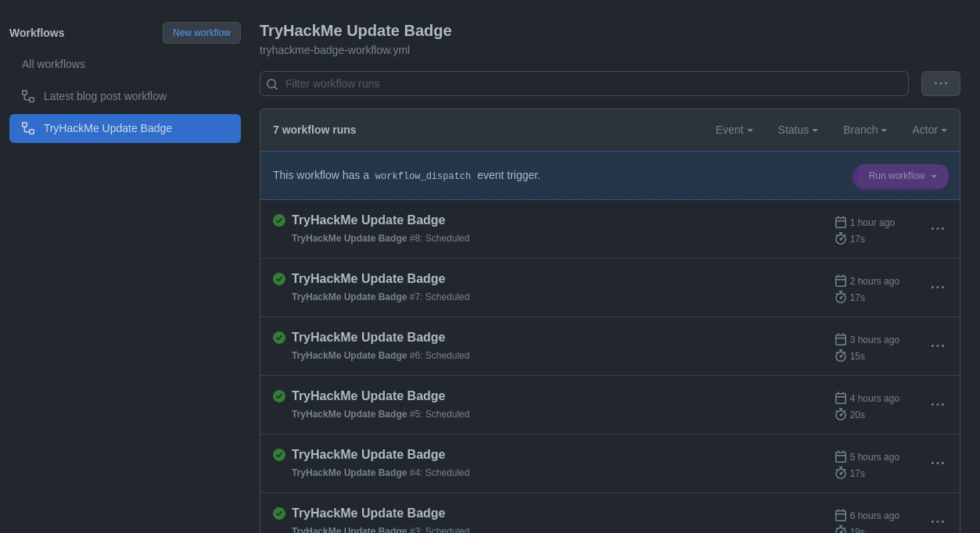Click the workflow icon beside TryHackMe Update Badge in sidebar
980x533 pixels.
point(28,128)
